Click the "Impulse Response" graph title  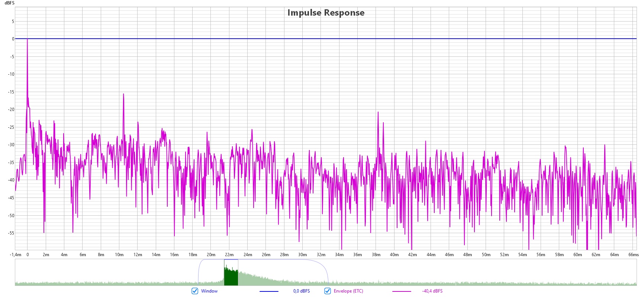point(326,13)
